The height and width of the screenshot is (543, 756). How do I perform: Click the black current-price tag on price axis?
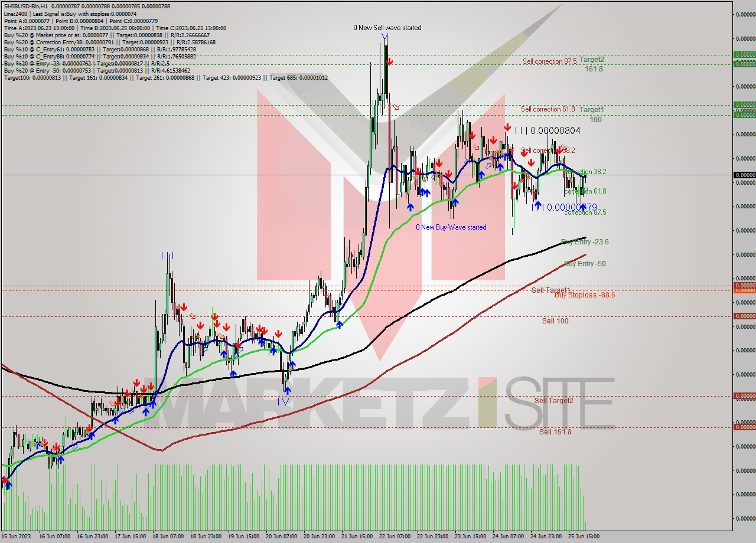click(x=744, y=175)
